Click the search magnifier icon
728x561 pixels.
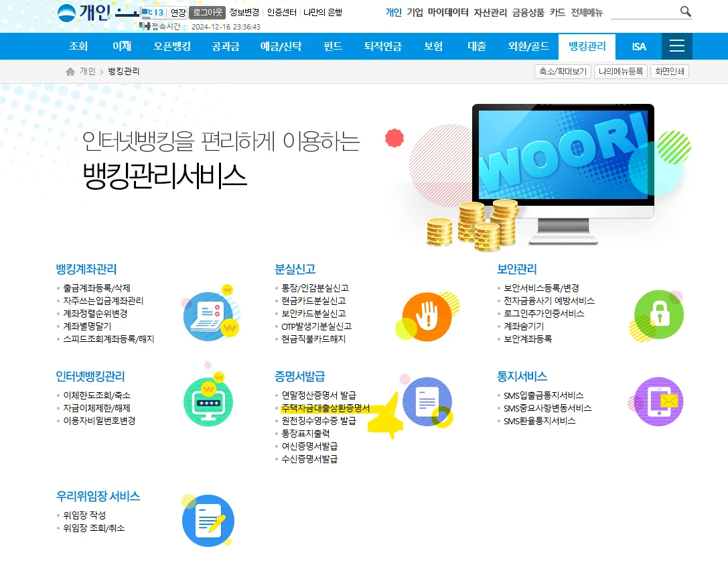tap(685, 11)
